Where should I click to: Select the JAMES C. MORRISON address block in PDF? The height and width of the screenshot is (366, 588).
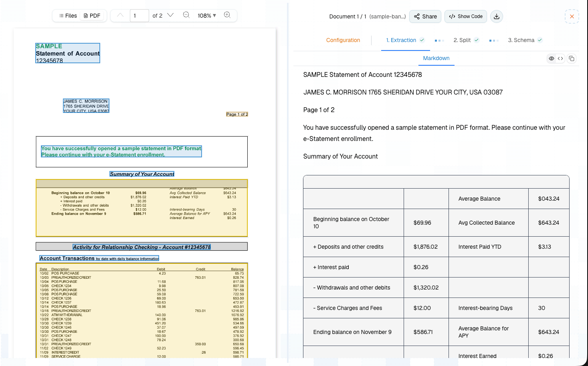(86, 106)
